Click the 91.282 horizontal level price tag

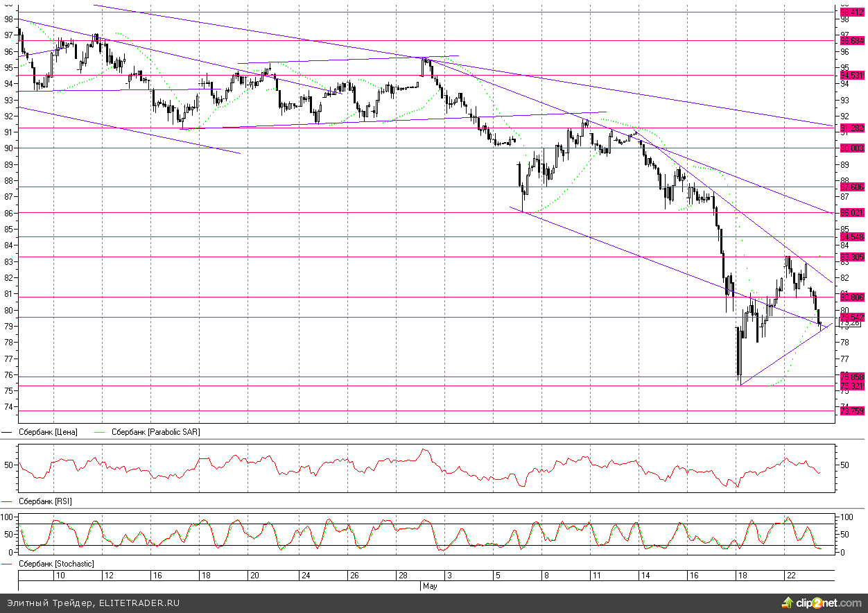point(851,128)
